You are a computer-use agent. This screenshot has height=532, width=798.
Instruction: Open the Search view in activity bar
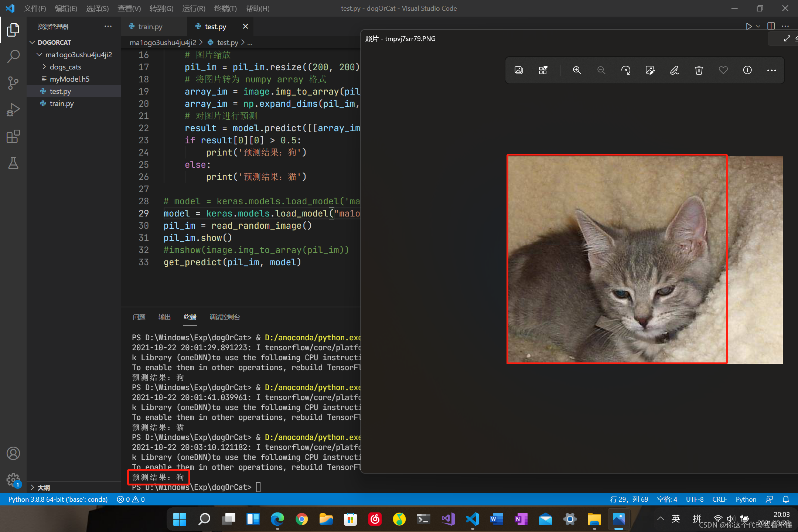[13, 56]
